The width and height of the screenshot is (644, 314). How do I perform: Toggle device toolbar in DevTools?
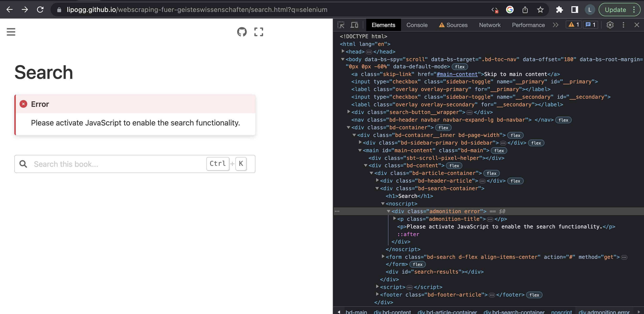pos(354,25)
